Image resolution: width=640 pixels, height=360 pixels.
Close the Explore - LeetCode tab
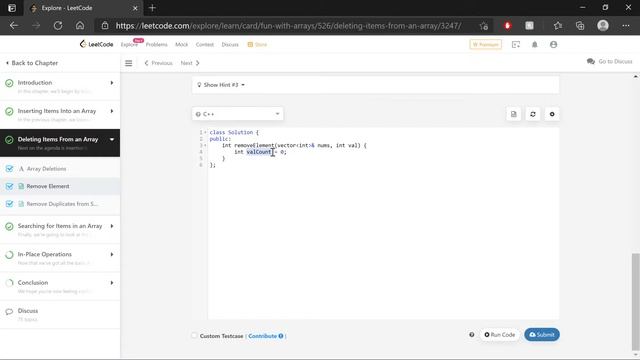pyautogui.click(x=135, y=8)
